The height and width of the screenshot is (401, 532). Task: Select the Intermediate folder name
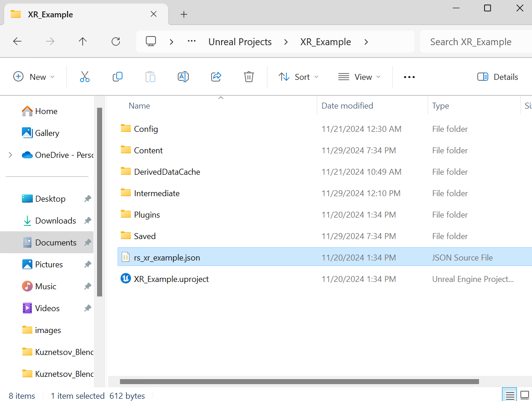[x=157, y=193]
